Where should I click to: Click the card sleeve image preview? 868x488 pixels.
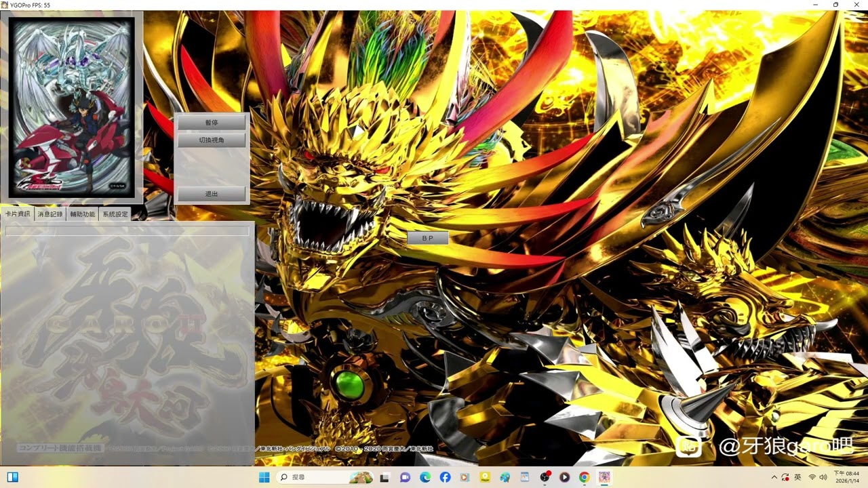71,107
